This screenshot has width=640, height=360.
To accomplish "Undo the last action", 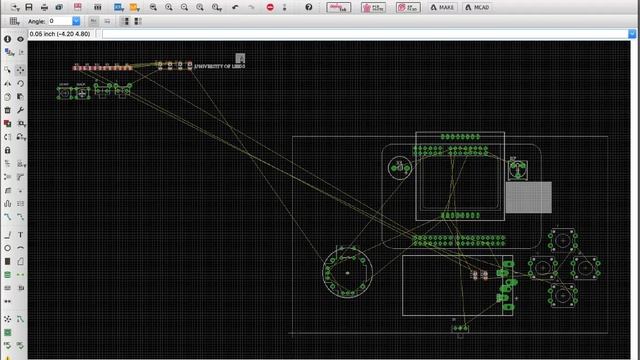I will (x=235, y=7).
